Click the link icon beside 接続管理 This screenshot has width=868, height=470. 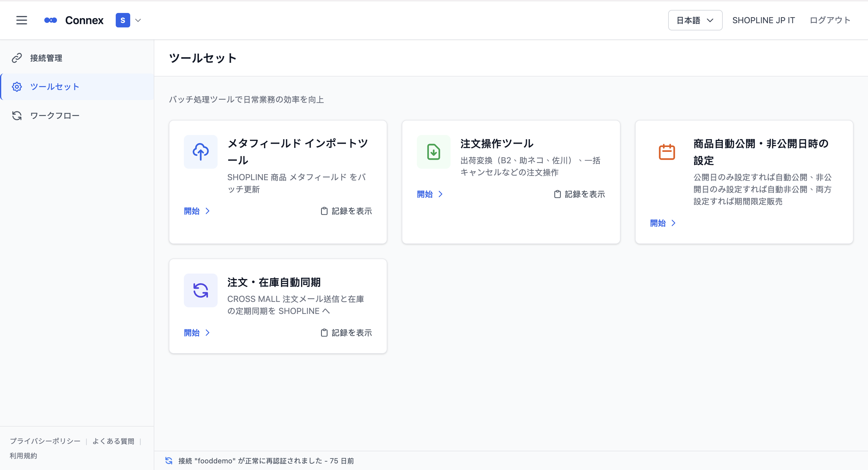tap(17, 58)
